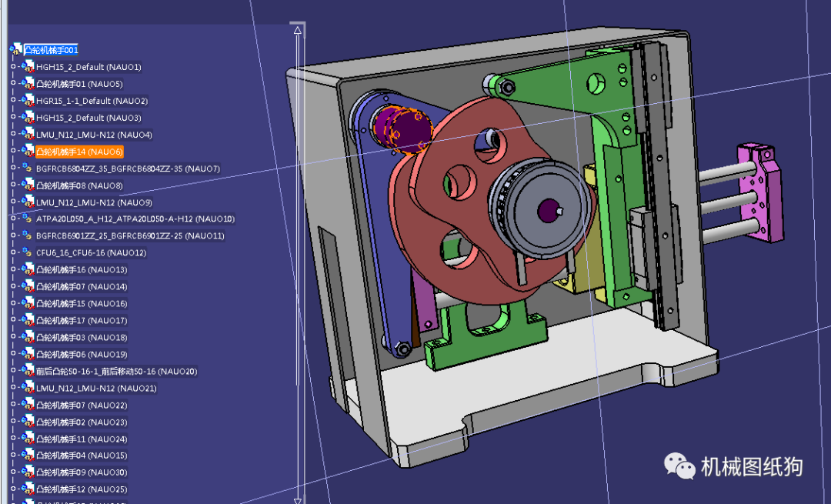
Task: Expand the 凸轮机械手16 (NAUO13) node
Action: pos(13,270)
